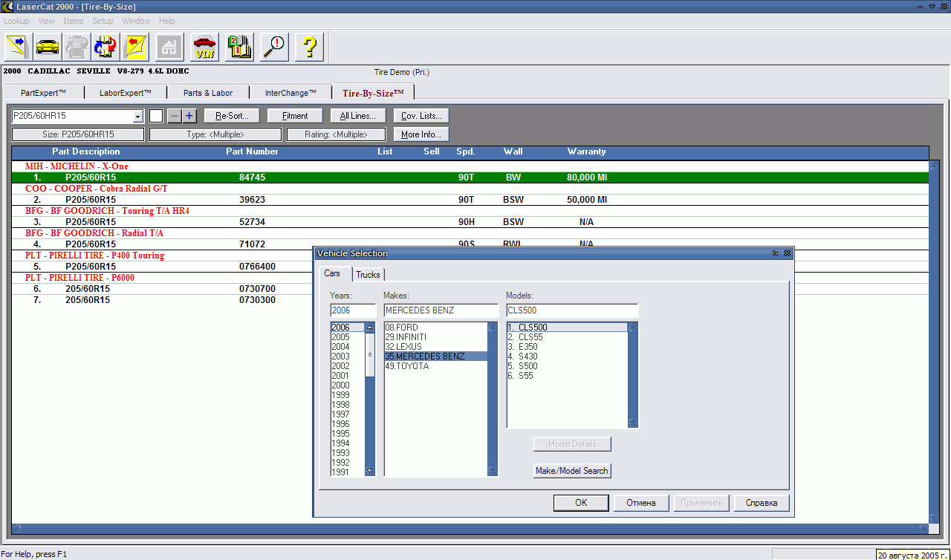951x560 pixels.
Task: Select model 5. S500 in Models list
Action: click(568, 366)
